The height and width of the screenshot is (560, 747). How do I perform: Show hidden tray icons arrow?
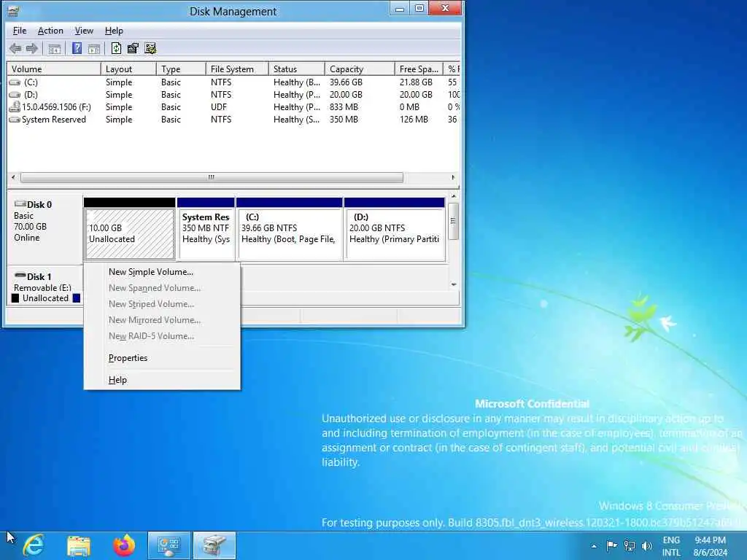coord(594,546)
